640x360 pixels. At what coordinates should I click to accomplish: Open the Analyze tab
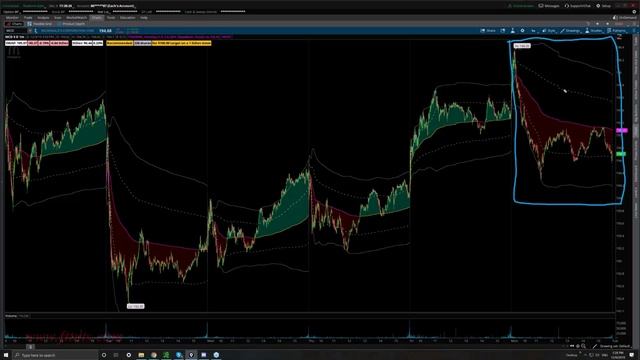coord(43,18)
